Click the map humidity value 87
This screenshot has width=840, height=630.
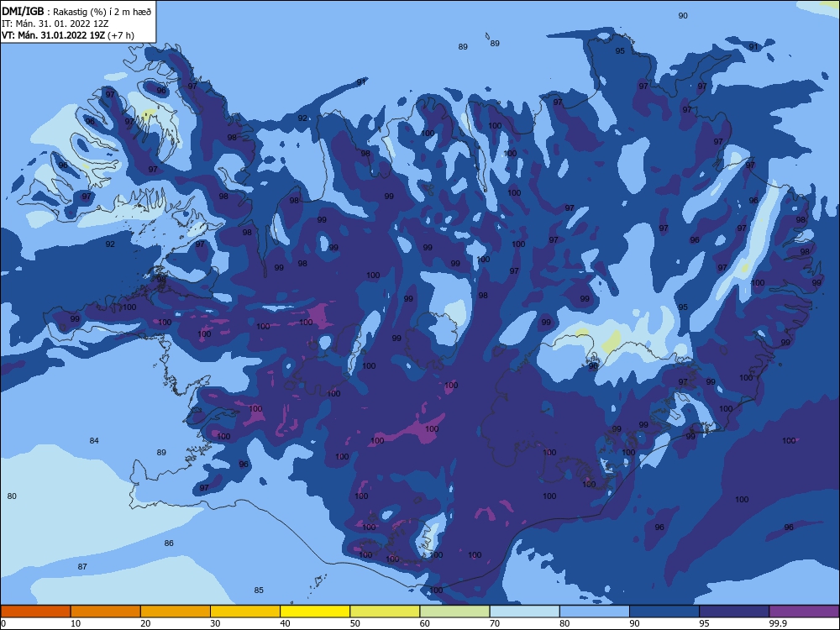(82, 567)
